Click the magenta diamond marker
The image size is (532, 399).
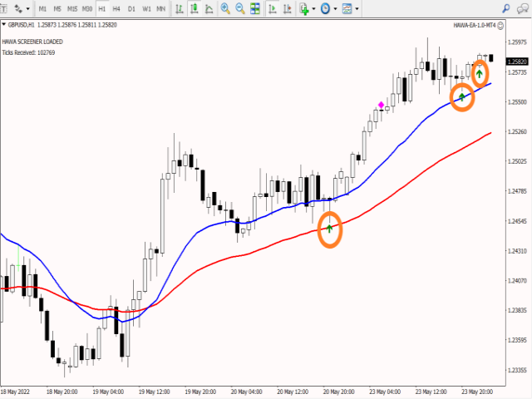pyautogui.click(x=381, y=105)
